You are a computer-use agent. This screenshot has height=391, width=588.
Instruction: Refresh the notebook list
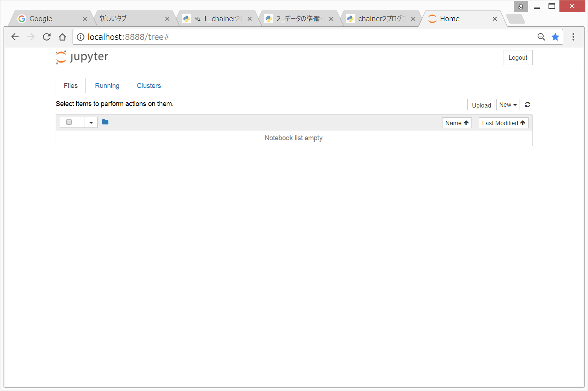pos(527,105)
